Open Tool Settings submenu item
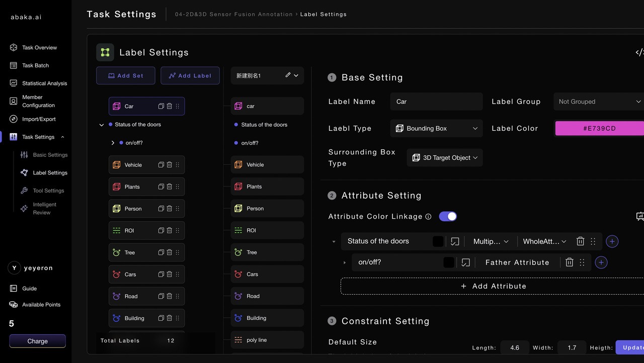 coord(48,191)
